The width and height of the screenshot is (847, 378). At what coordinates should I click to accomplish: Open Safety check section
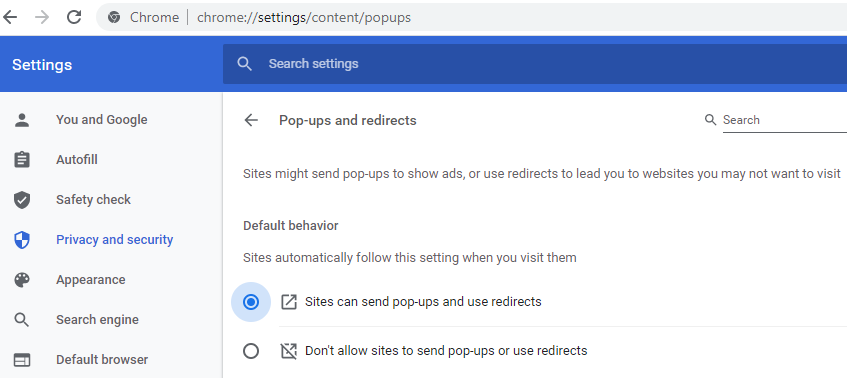93,200
